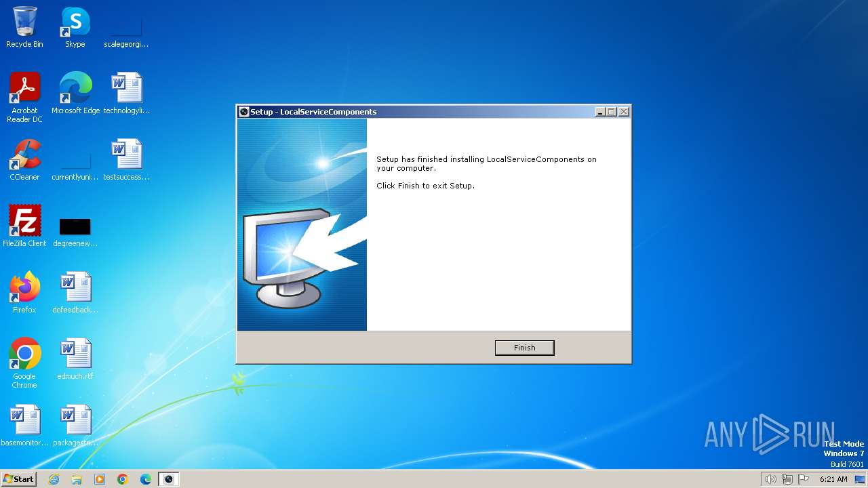Screen dimensions: 868x488
Task: Open Action Center flag icon
Action: [x=804, y=479]
